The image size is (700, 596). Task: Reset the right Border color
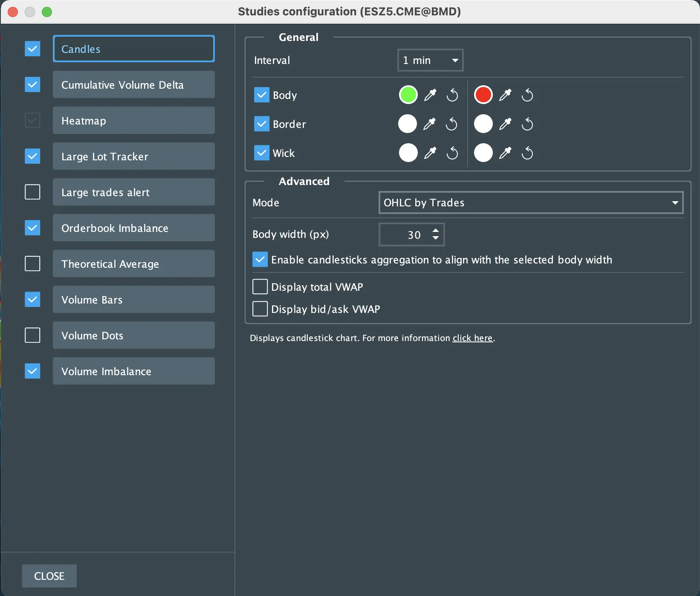tap(527, 124)
